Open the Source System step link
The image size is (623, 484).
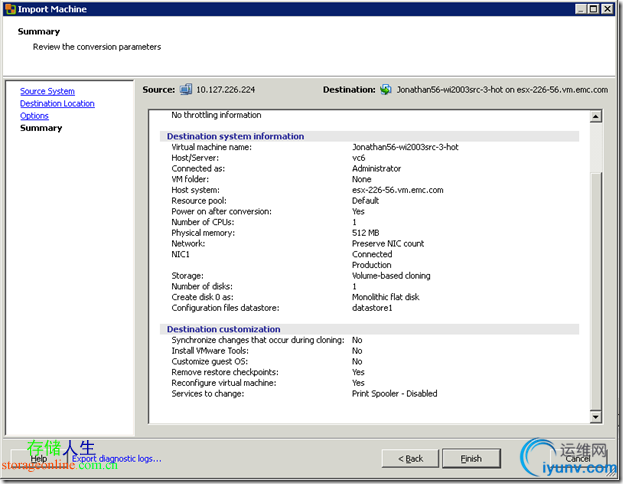[47, 91]
